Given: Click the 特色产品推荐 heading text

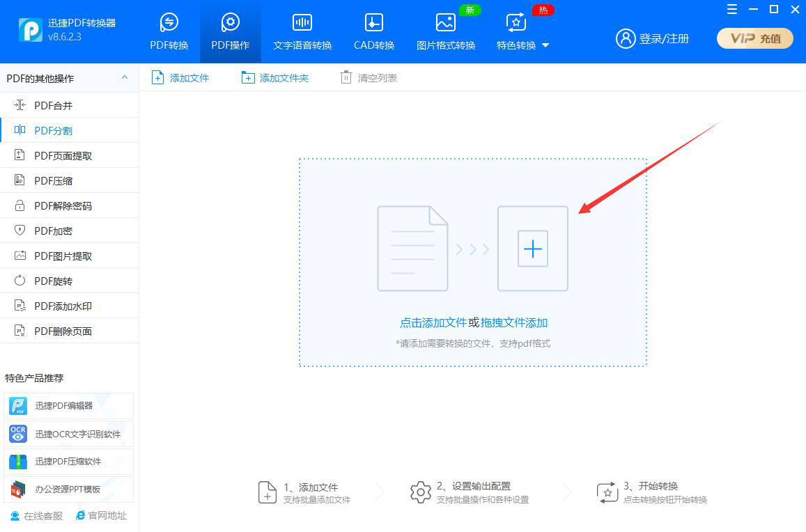Looking at the screenshot, I should click(34, 378).
